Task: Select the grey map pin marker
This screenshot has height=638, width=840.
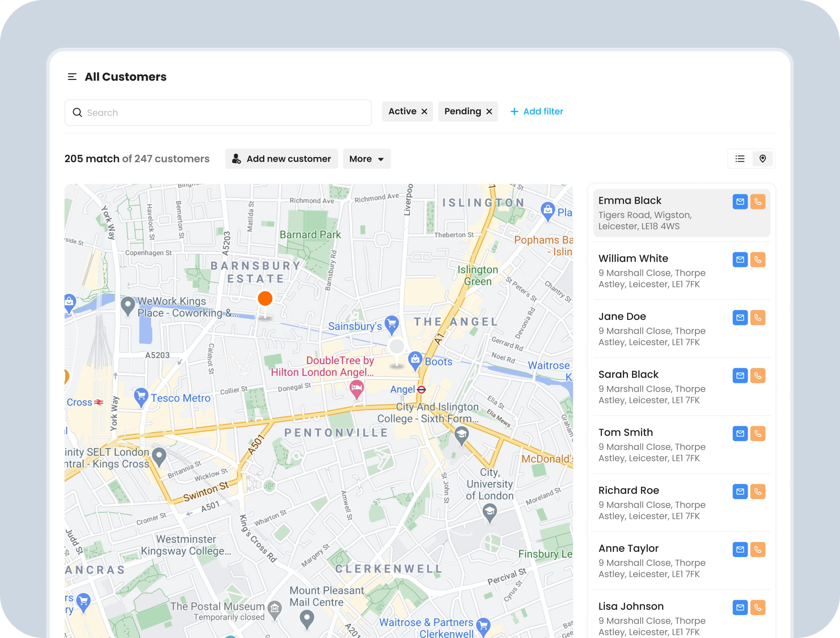Action: (397, 347)
